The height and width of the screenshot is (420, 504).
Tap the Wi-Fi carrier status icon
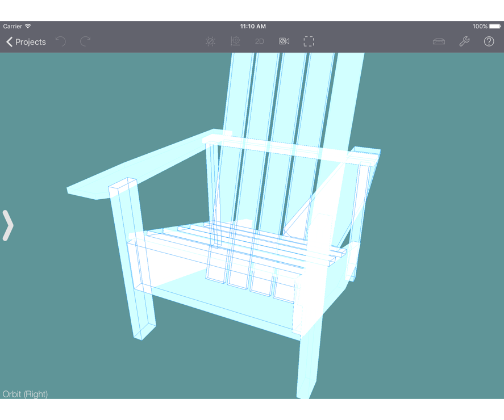[x=28, y=26]
